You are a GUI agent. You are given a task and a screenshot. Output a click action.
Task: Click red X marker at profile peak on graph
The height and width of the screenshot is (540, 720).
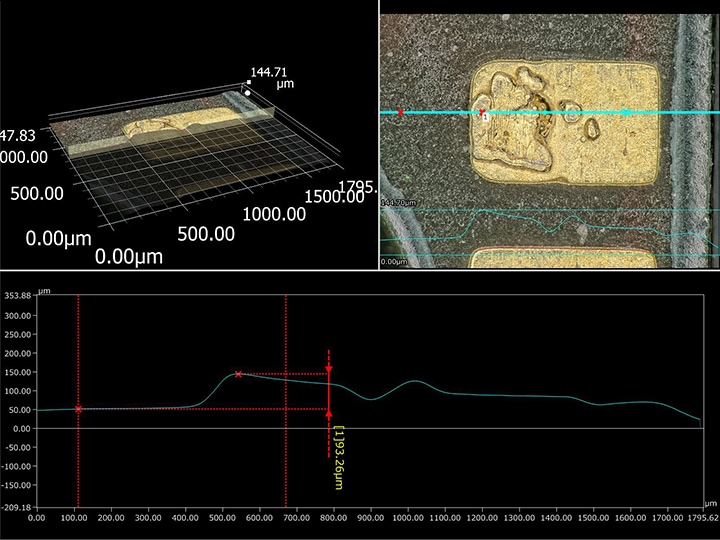click(x=238, y=374)
